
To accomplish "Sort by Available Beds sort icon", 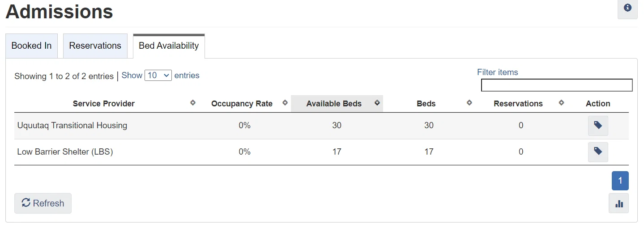I will tap(377, 103).
